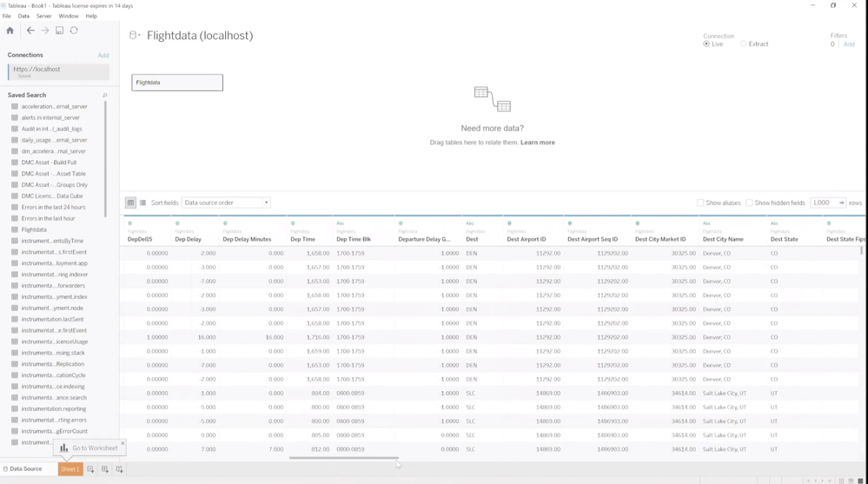Switch to the Sheet 1 tab
Image resolution: width=868 pixels, height=484 pixels.
tap(70, 469)
